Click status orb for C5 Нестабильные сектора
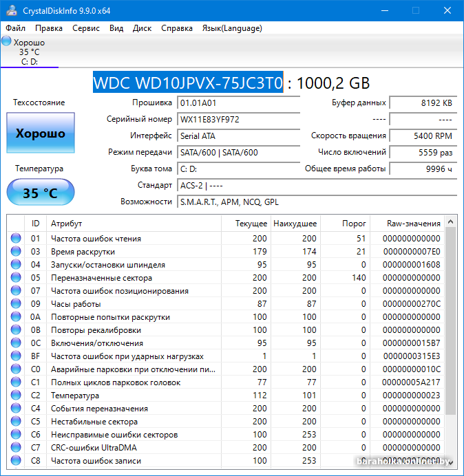464x476 pixels. 16,421
